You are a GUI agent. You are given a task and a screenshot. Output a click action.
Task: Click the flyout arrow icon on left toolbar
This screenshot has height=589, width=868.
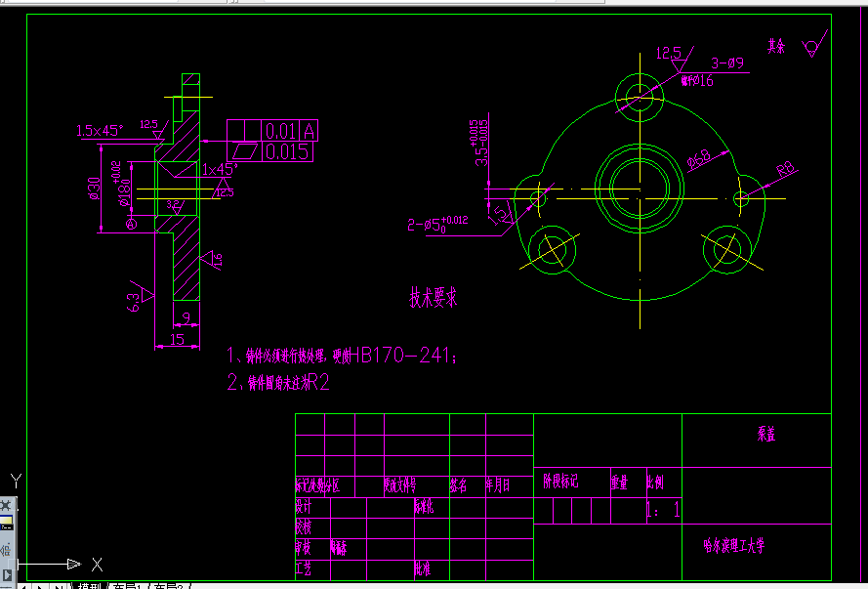8,575
